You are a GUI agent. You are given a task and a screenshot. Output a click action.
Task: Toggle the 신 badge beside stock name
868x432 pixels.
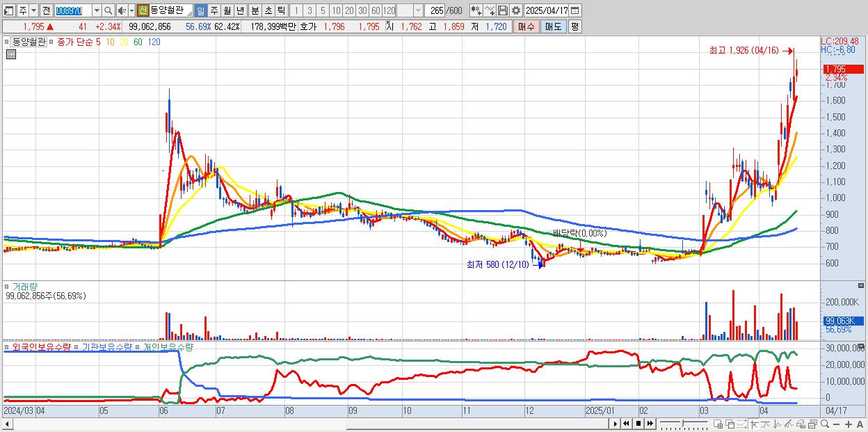point(143,10)
